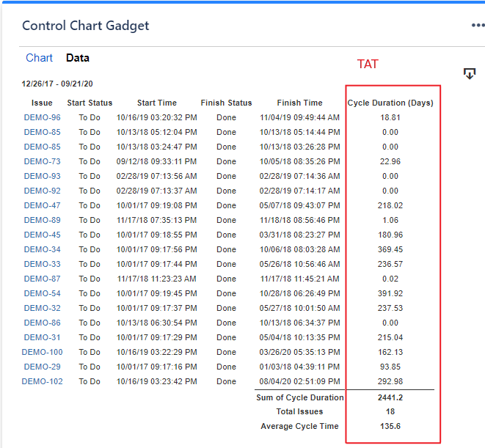The height and width of the screenshot is (448, 485).
Task: Open issue DEMO-54
Action: pos(42,293)
